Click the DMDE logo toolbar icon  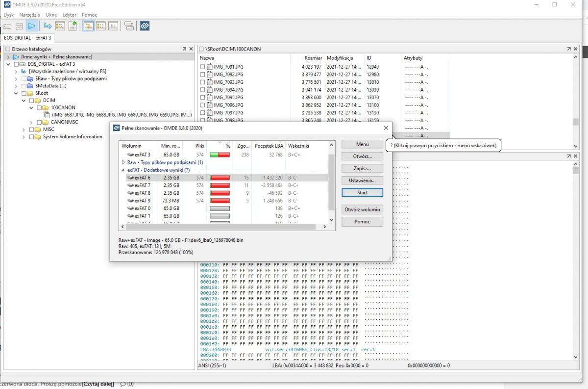(x=145, y=26)
